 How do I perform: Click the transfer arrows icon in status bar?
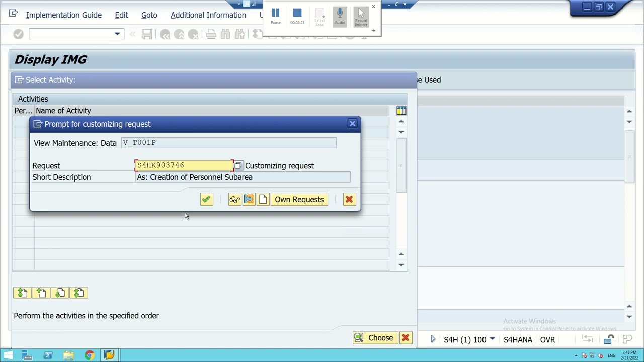(587, 339)
